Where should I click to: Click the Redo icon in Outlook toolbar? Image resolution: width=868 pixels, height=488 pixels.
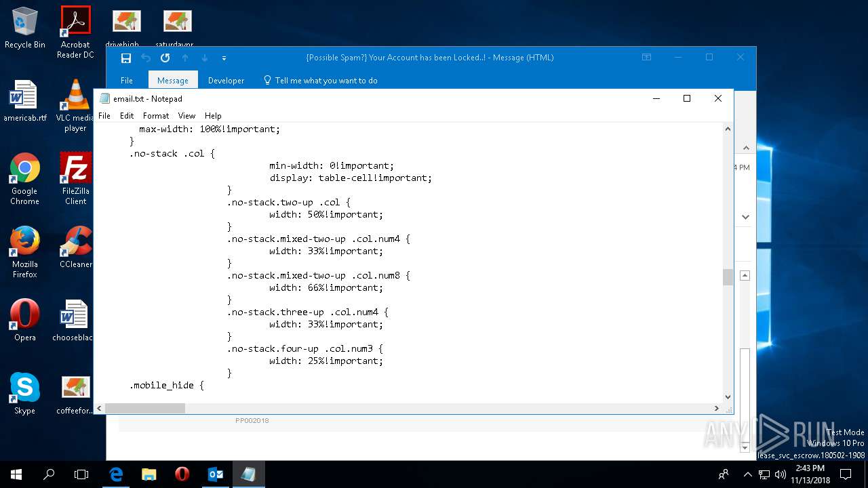coord(165,58)
